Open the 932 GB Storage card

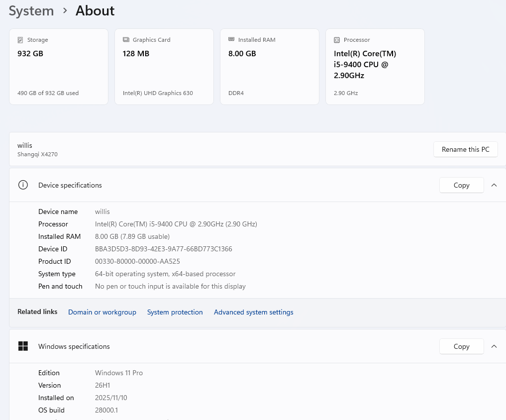(59, 67)
